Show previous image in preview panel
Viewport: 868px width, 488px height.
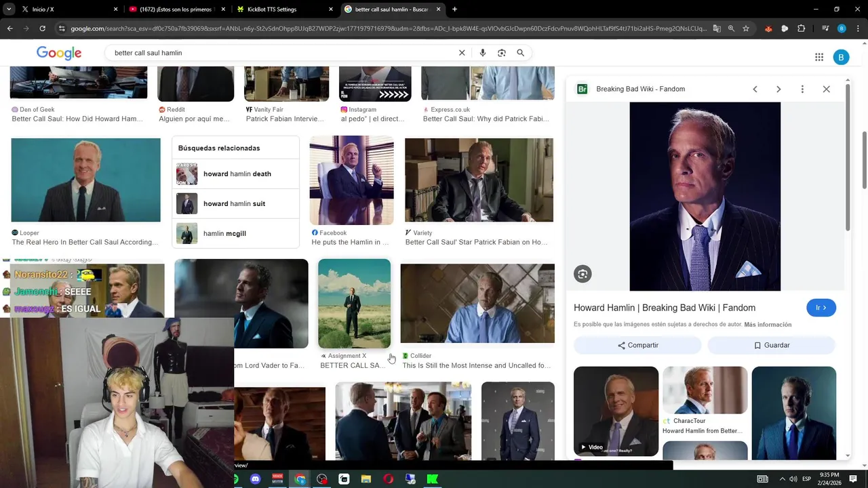755,89
